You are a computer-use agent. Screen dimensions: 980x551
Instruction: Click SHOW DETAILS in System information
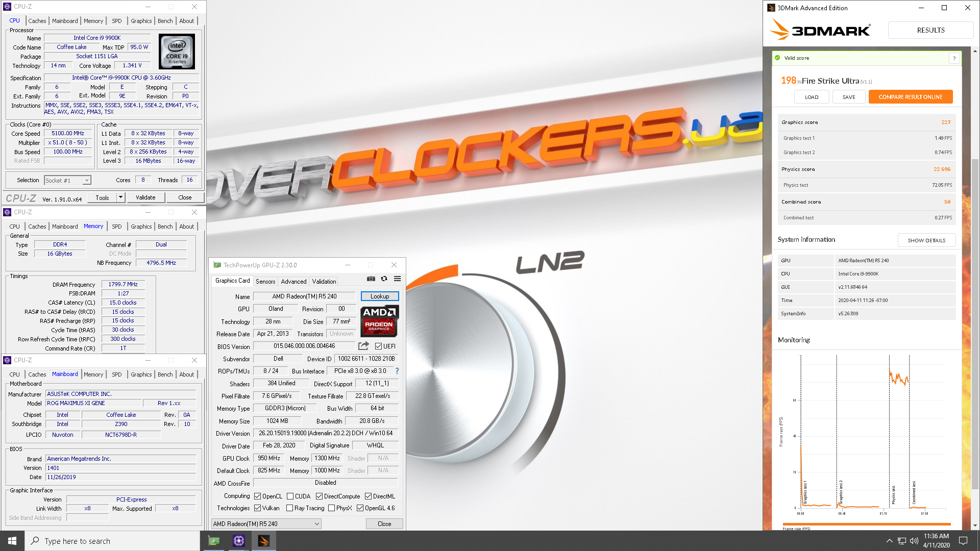point(926,240)
